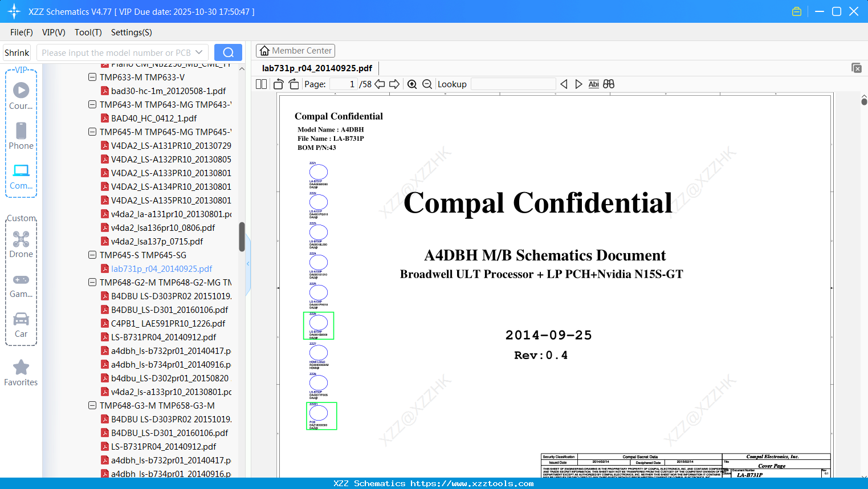Viewport: 868px width, 489px height.
Task: Rotate the page clockwise
Action: pyautogui.click(x=294, y=84)
